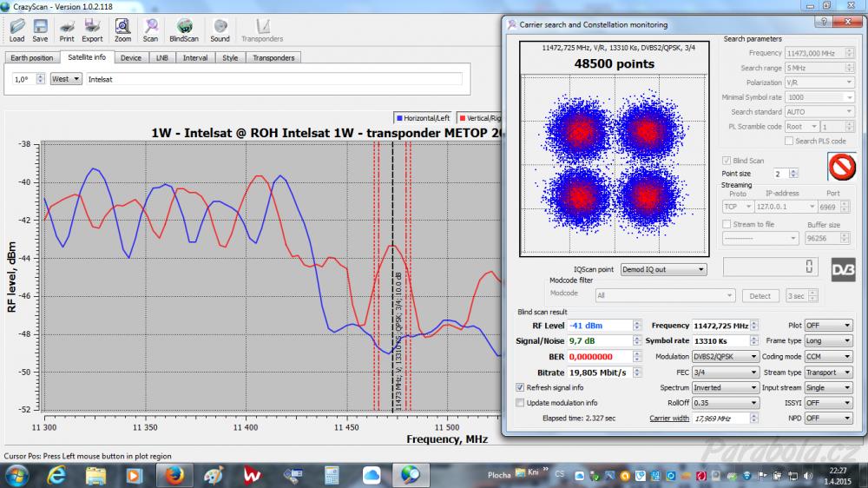Image resolution: width=868 pixels, height=488 pixels.
Task: Enable the Stream to file checkbox
Action: (x=727, y=224)
